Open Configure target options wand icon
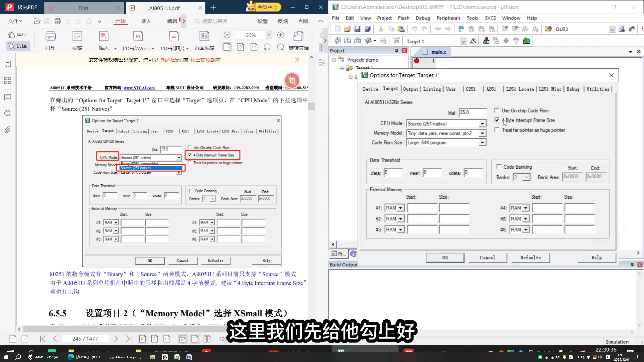Viewport: 644px width, 362px height. click(x=474, y=41)
